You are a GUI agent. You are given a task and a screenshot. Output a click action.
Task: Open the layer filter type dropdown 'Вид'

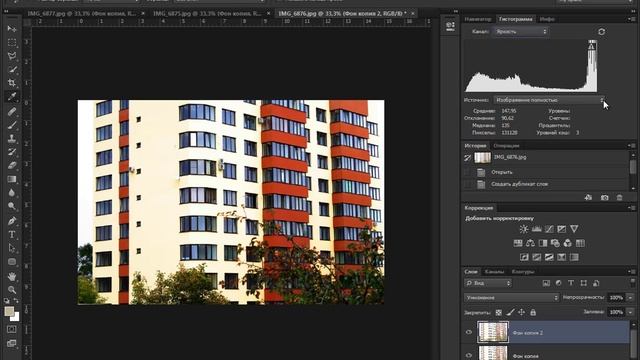(x=488, y=283)
